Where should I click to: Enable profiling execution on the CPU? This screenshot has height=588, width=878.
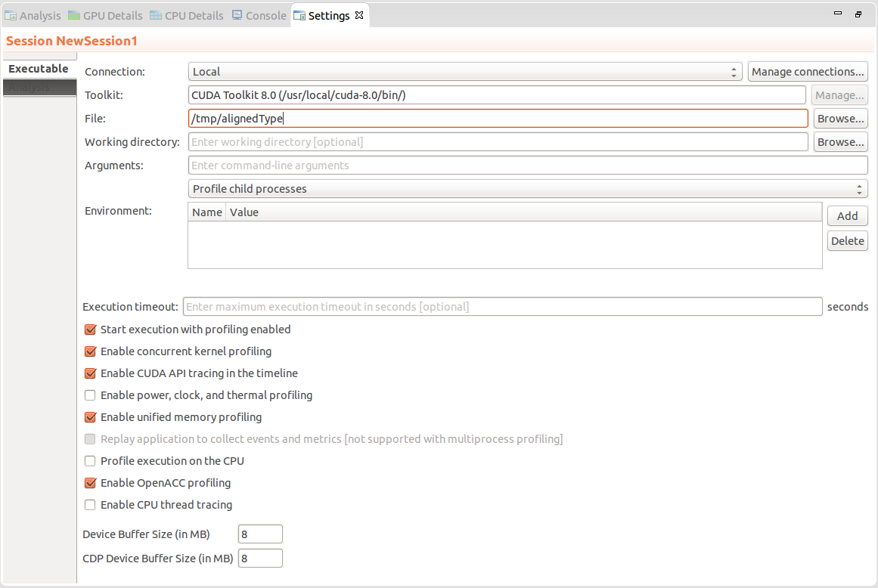click(x=90, y=461)
